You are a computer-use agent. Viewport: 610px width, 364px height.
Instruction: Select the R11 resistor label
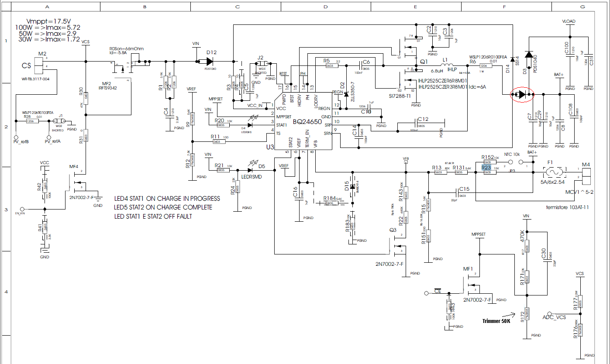point(216,137)
